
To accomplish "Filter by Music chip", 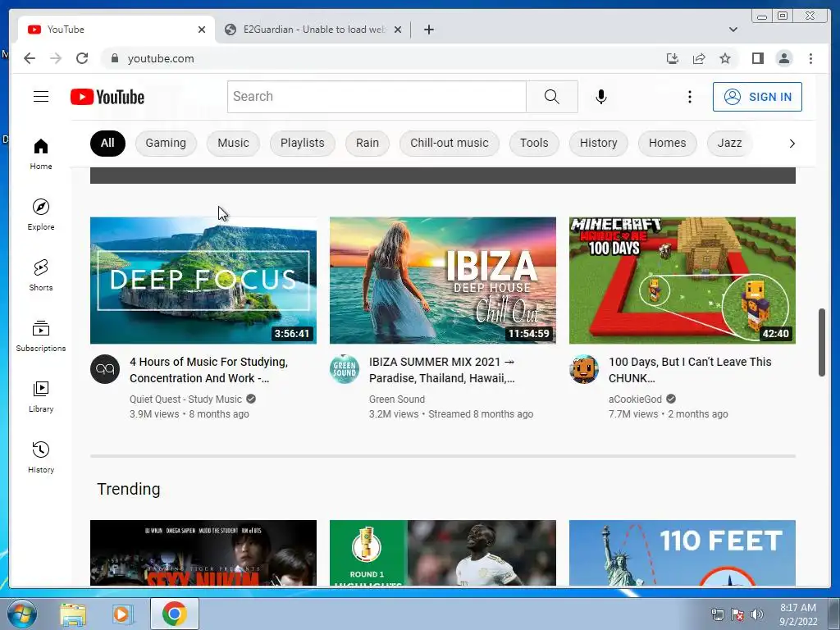I will point(233,143).
